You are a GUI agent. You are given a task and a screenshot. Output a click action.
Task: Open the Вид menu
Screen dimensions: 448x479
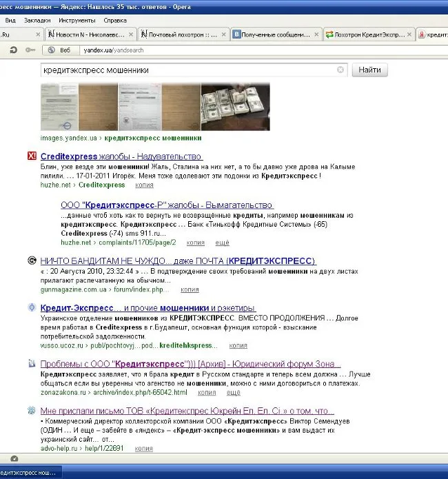click(10, 21)
